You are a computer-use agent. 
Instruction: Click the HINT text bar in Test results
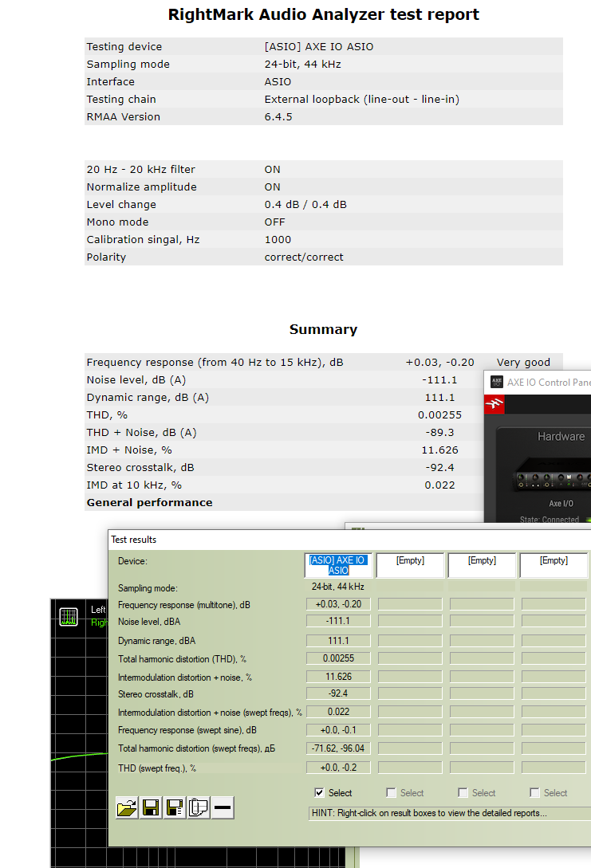coord(449,813)
